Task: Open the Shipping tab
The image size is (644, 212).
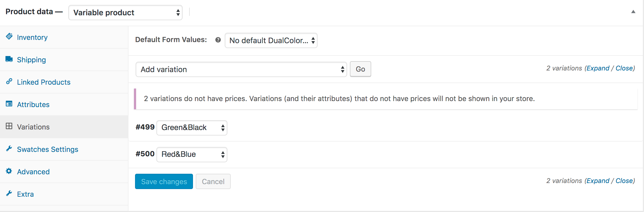Action: [x=31, y=60]
